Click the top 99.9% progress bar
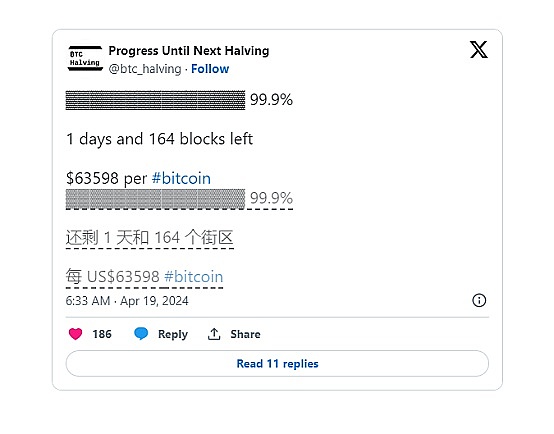554x434 pixels. 155,100
